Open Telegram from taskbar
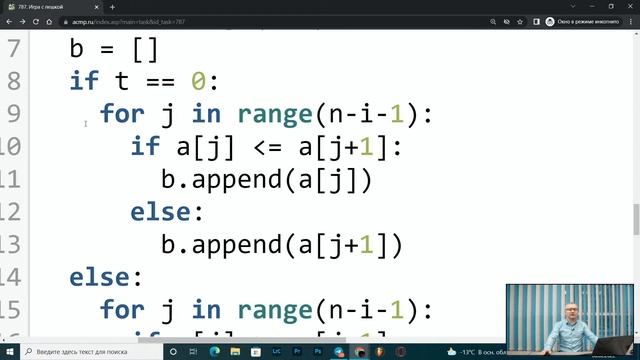This screenshot has width=640, height=360. (x=339, y=351)
